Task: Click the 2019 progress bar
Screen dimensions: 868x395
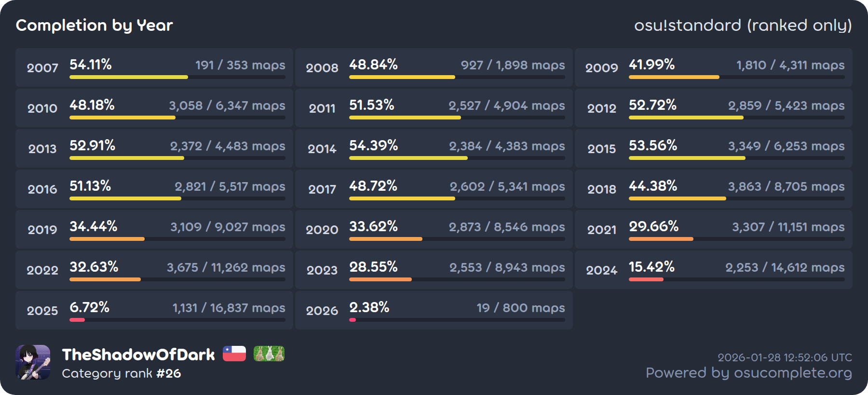Action: [x=177, y=239]
